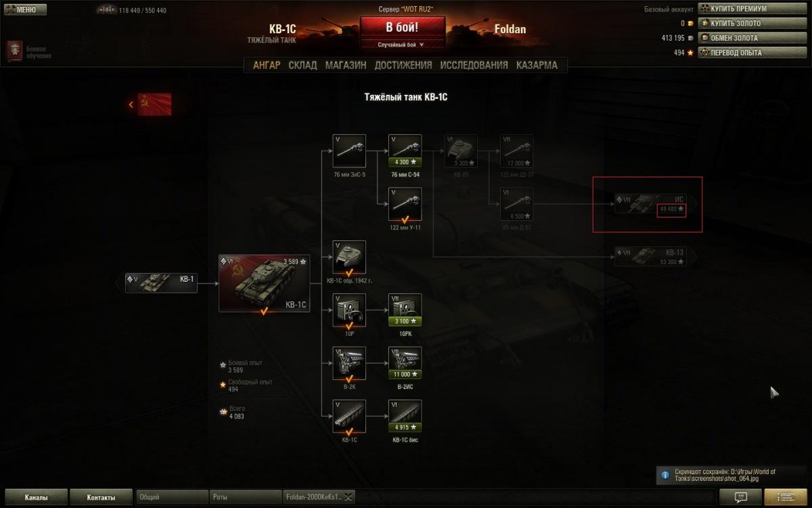Open the ИС tank research node
This screenshot has width=812, height=508.
coord(650,204)
